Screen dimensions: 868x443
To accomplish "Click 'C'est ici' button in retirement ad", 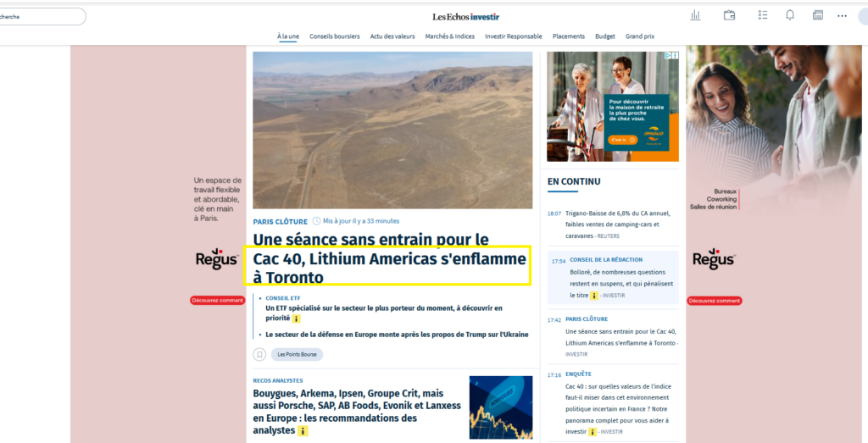I will [x=622, y=140].
